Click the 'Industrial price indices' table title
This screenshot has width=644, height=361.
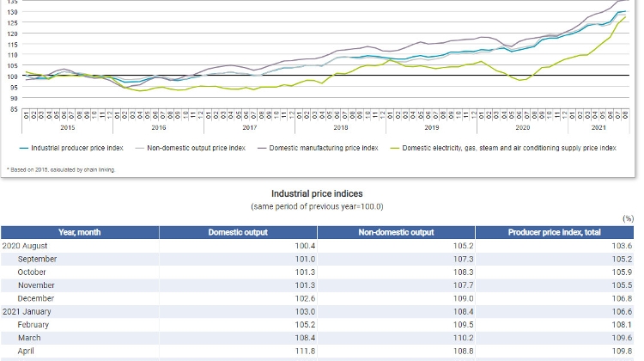(316, 195)
